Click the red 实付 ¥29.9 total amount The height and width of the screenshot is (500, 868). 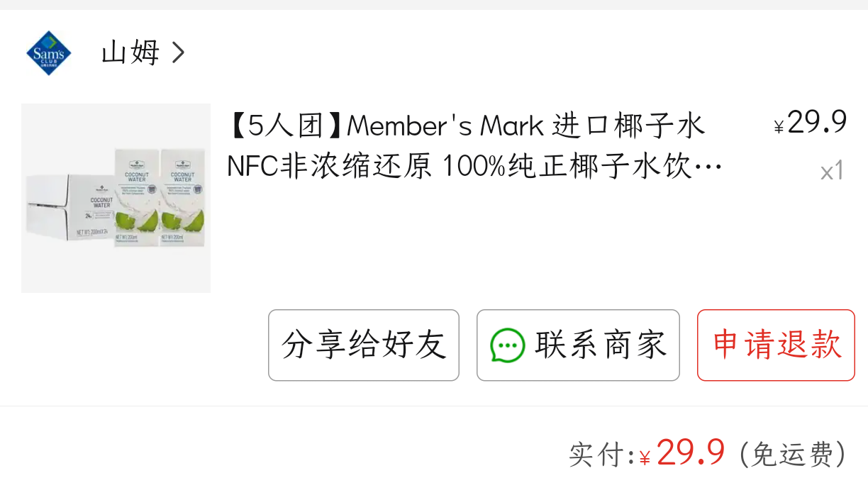(x=682, y=453)
